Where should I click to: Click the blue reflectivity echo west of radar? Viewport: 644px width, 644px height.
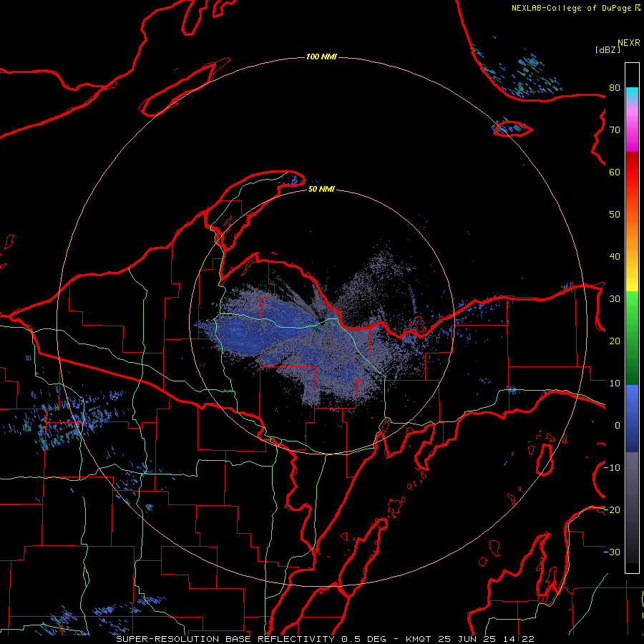[246, 328]
